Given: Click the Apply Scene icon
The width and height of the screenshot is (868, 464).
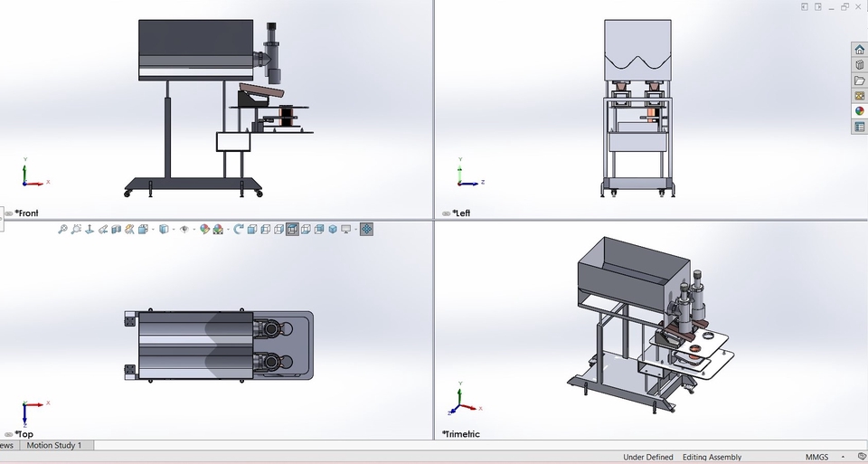Looking at the screenshot, I should pos(218,229).
